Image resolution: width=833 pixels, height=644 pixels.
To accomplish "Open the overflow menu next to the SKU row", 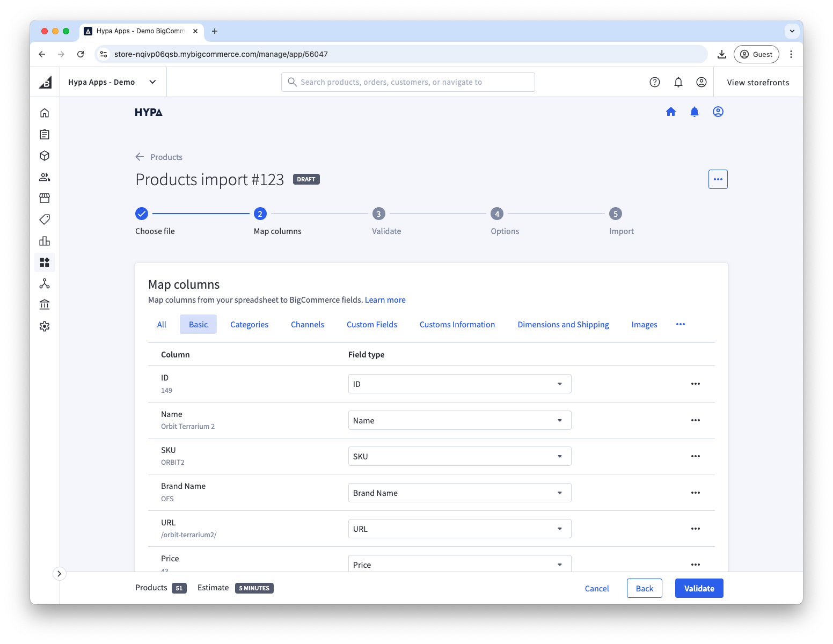I will tap(695, 456).
